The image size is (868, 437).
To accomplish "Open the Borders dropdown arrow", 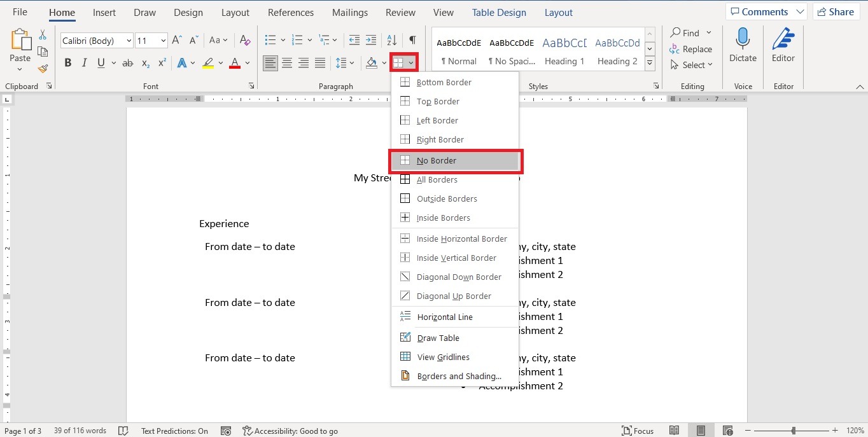I will (412, 63).
